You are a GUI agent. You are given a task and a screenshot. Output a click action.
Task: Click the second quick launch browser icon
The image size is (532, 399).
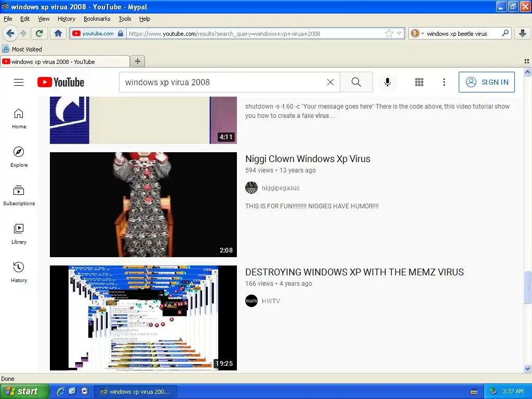(73, 391)
